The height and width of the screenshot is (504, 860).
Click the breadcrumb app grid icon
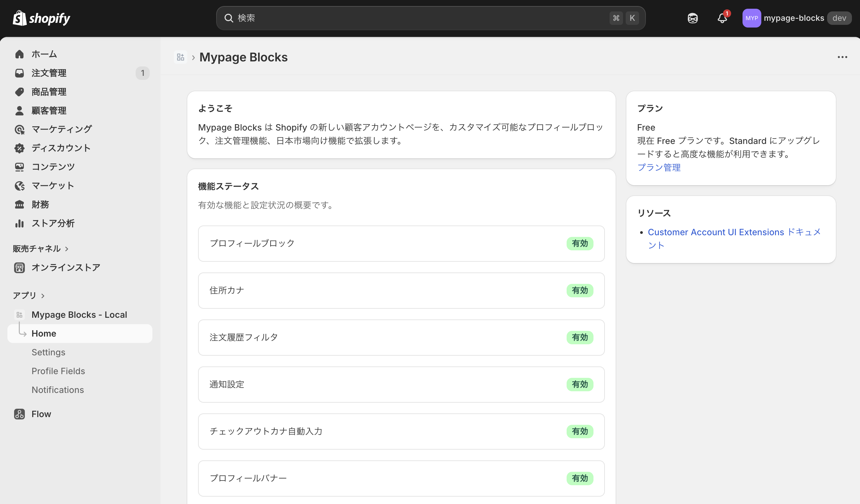click(x=181, y=57)
